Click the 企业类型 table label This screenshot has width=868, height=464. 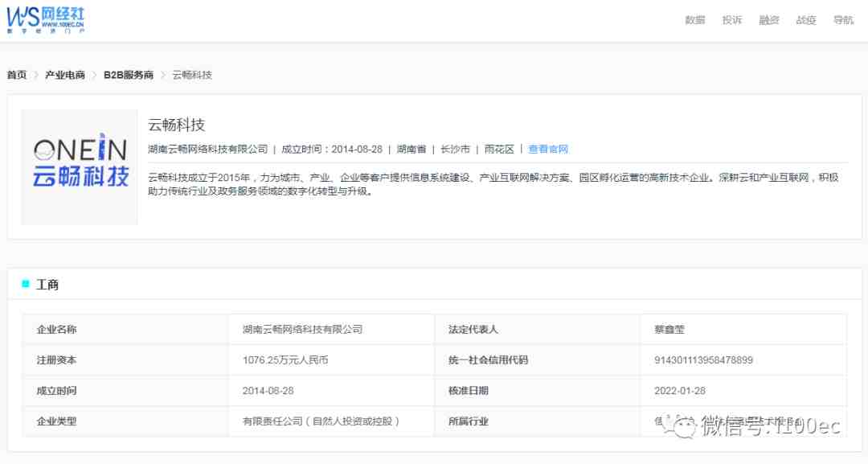click(56, 421)
